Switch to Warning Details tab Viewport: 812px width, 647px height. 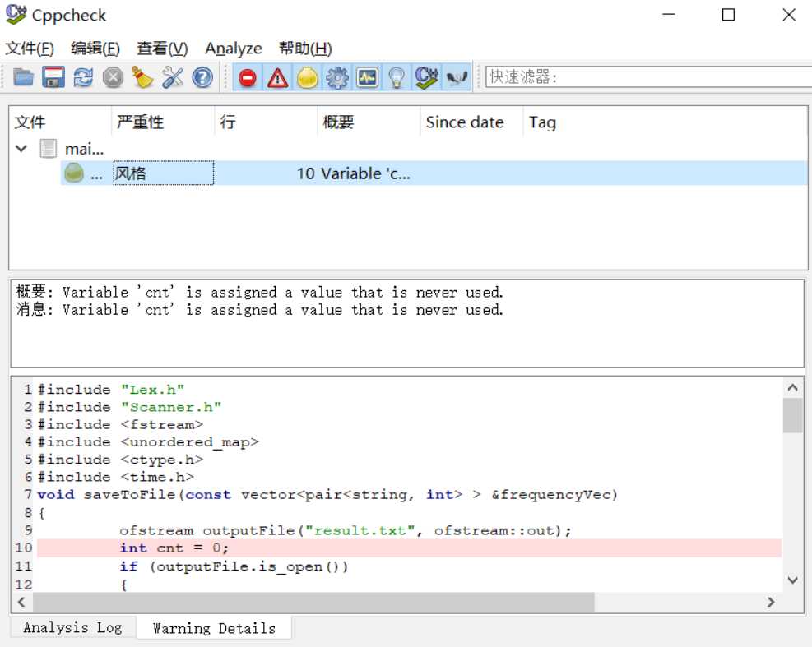[x=214, y=628]
